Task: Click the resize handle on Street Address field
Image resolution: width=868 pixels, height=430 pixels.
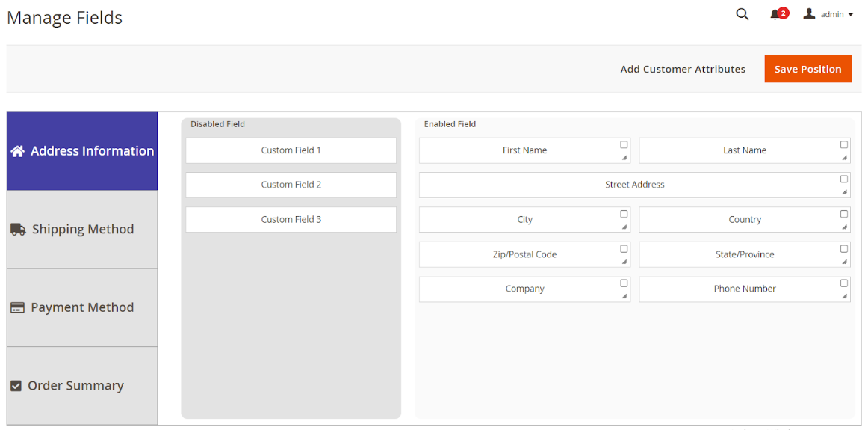Action: (x=845, y=192)
